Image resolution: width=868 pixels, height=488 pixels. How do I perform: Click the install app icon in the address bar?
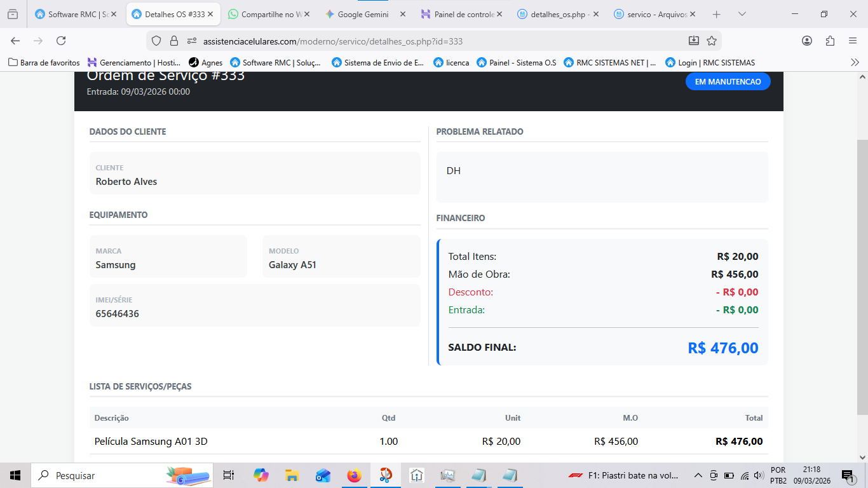[x=694, y=41]
